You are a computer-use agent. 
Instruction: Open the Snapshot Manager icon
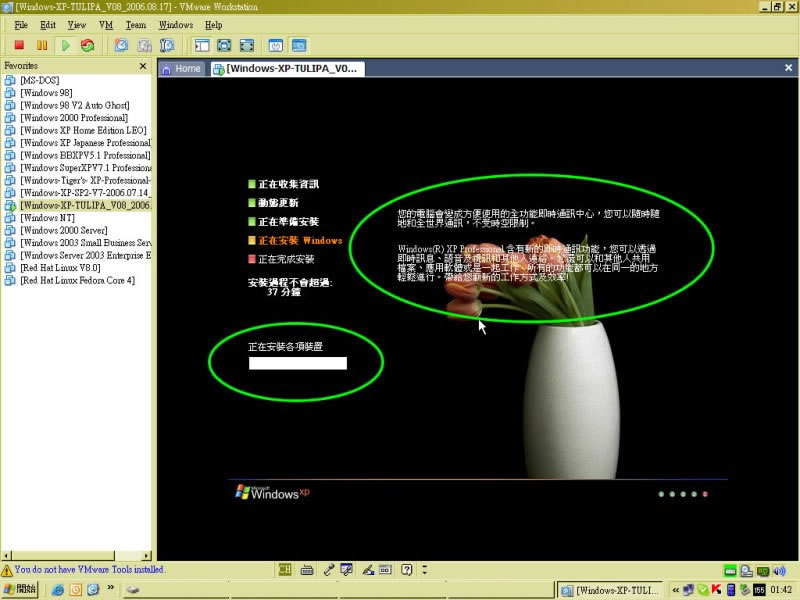pos(167,45)
